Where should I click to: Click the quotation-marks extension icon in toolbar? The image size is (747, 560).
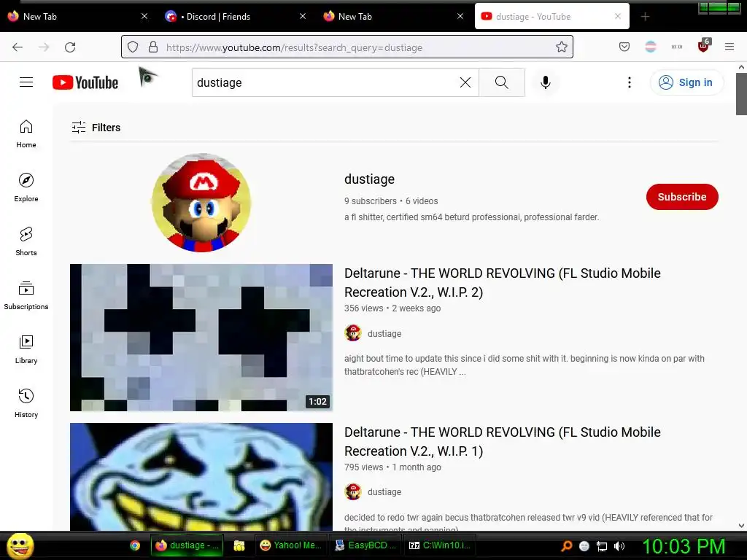coord(677,47)
